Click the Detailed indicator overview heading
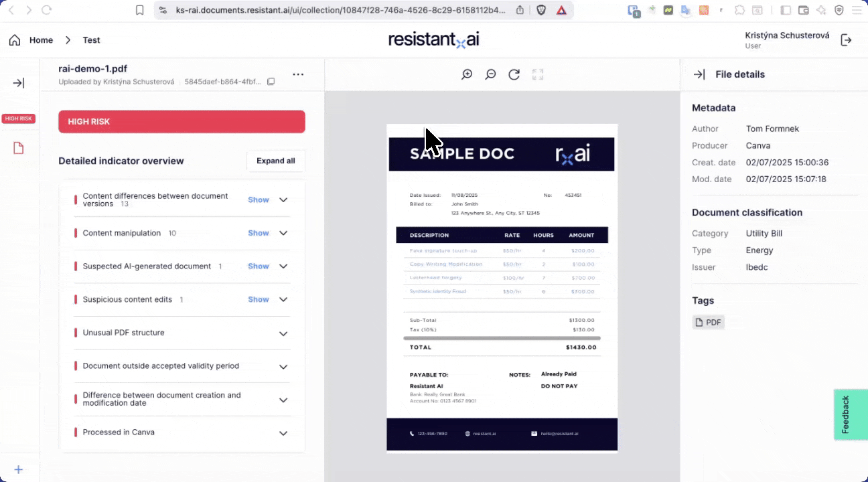868x482 pixels. pyautogui.click(x=121, y=161)
